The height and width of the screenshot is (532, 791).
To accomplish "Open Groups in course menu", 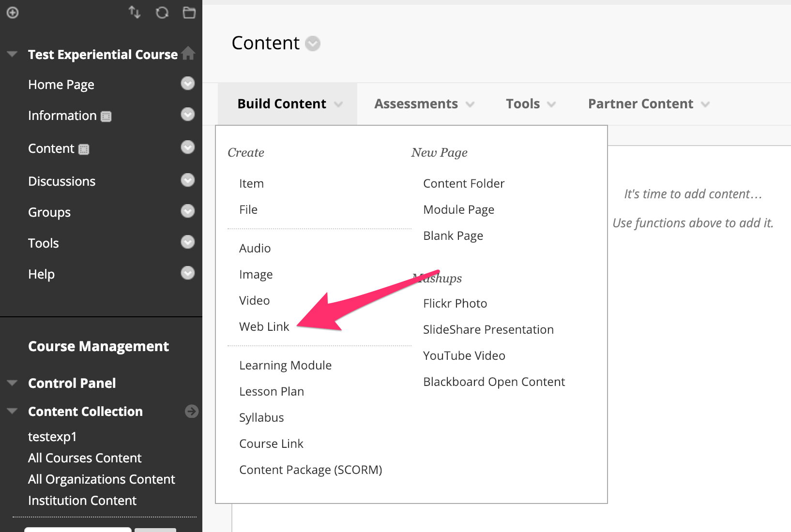I will [x=49, y=213].
